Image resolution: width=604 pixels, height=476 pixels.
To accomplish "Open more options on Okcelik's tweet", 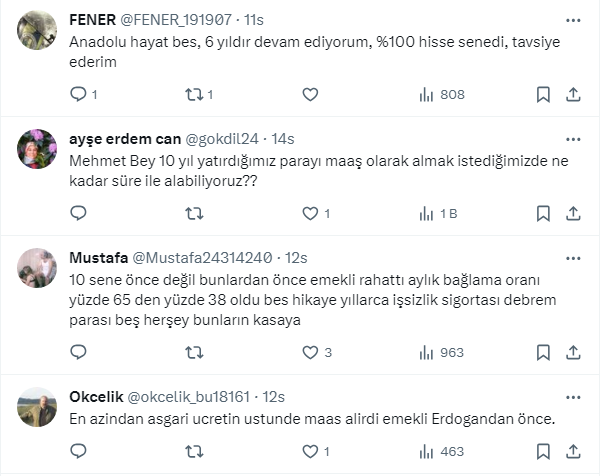I will click(x=573, y=397).
